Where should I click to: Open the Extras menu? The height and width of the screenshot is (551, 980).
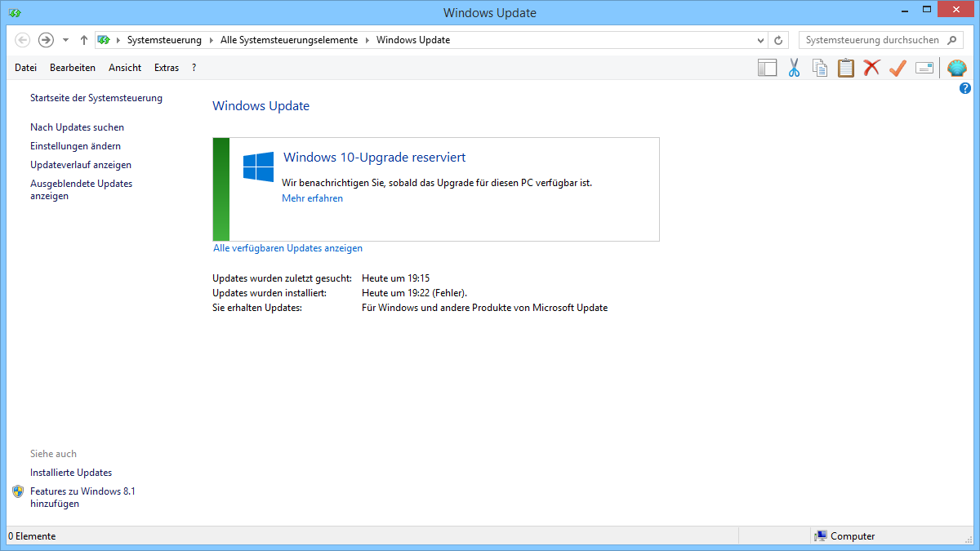point(167,68)
